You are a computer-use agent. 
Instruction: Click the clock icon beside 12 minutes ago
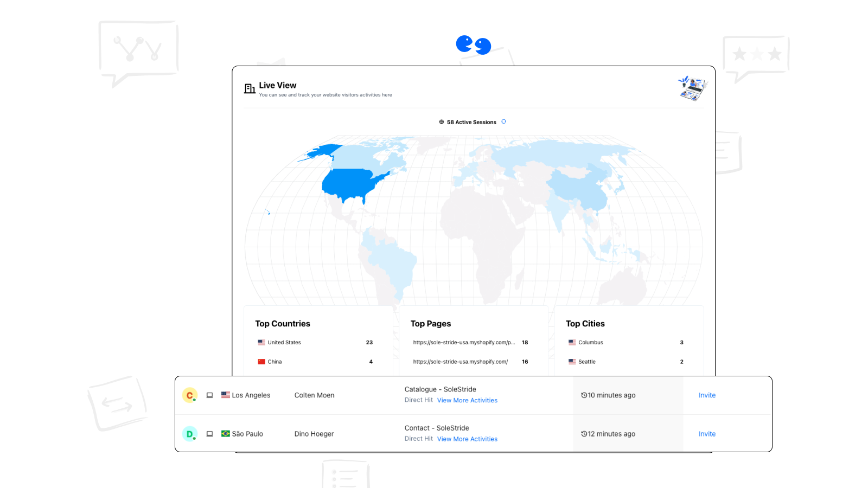tap(585, 434)
